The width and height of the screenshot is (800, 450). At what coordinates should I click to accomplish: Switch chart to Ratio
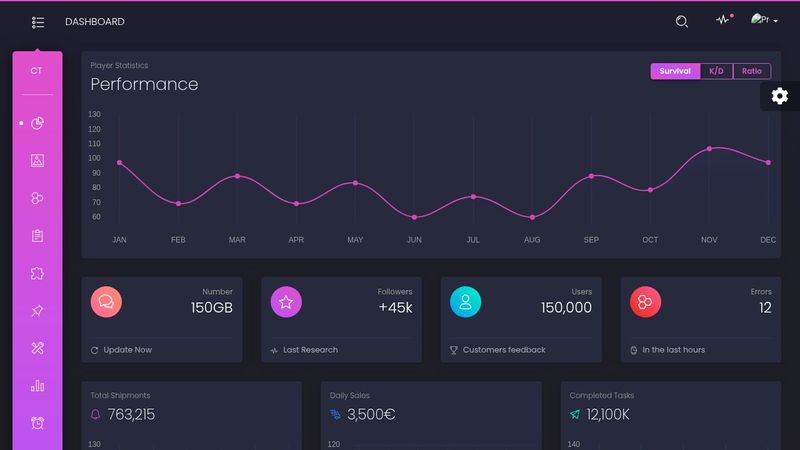pyautogui.click(x=751, y=71)
